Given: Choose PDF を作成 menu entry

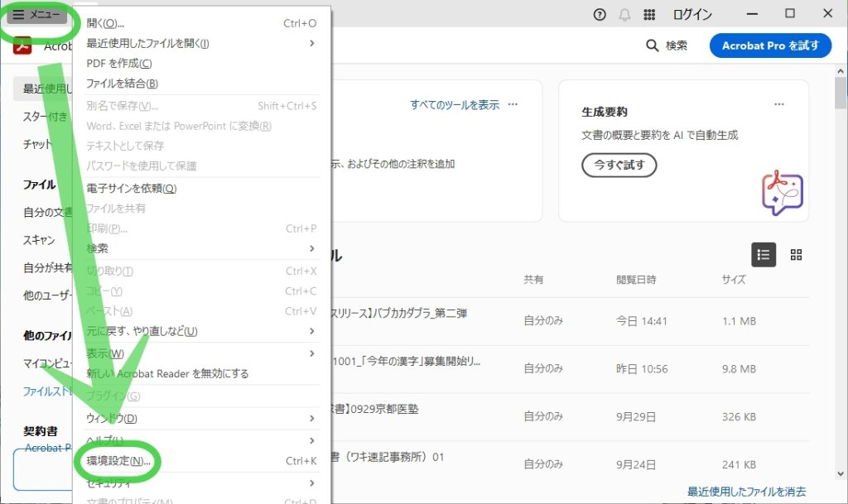Looking at the screenshot, I should coord(119,63).
